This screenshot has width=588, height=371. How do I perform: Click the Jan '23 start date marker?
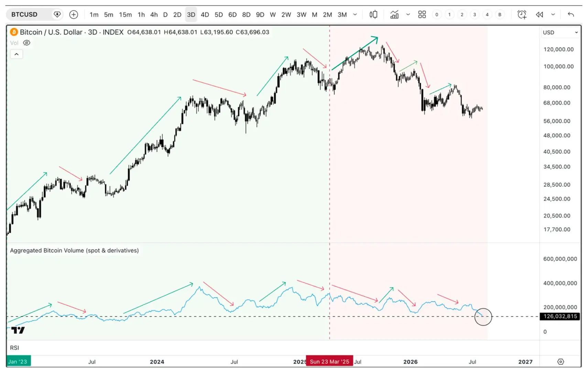coord(18,361)
